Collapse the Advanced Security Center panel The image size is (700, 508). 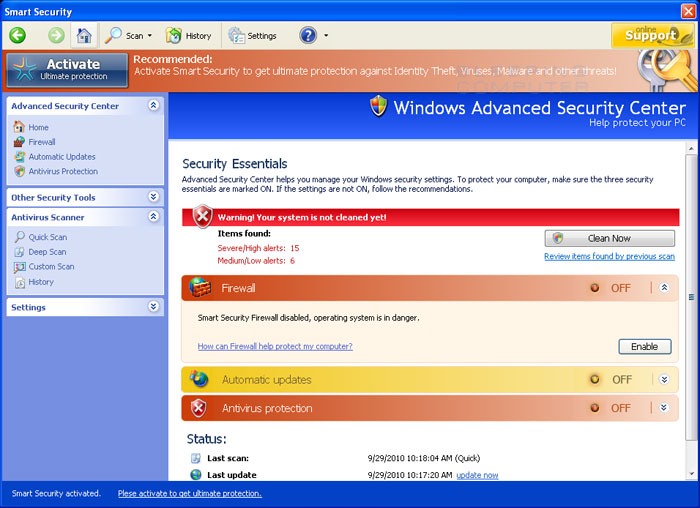tap(154, 105)
